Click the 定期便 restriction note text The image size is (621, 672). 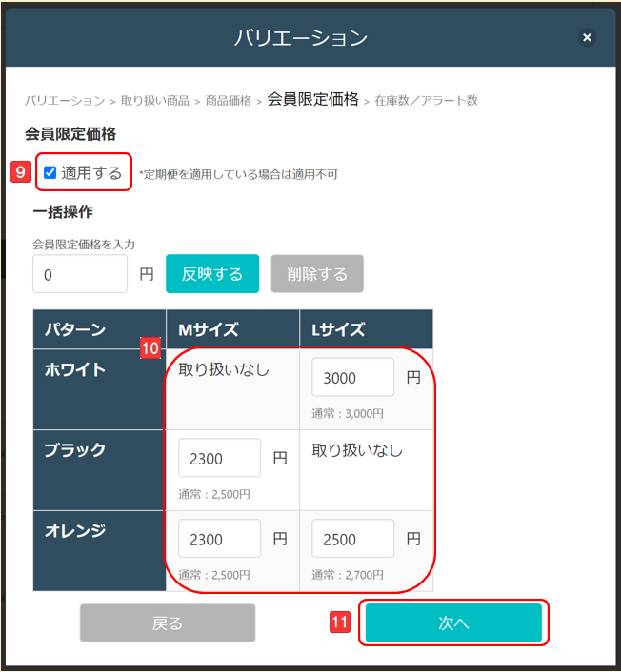(x=238, y=174)
